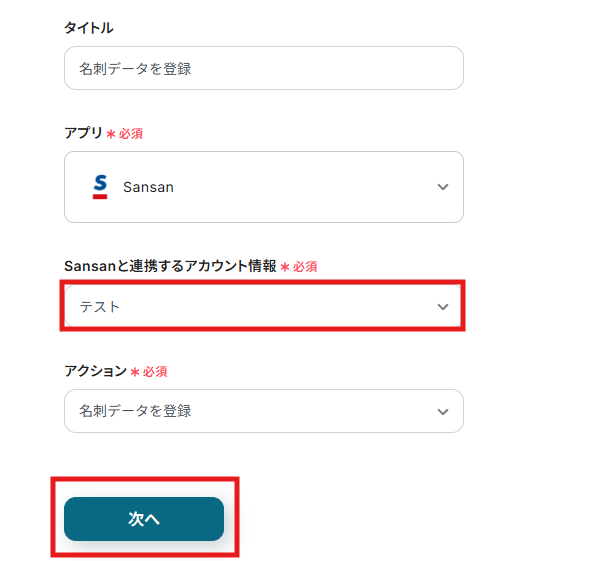This screenshot has width=603, height=561.
Task: Click the 必須 marker beside アカウント情報
Action: point(305,267)
